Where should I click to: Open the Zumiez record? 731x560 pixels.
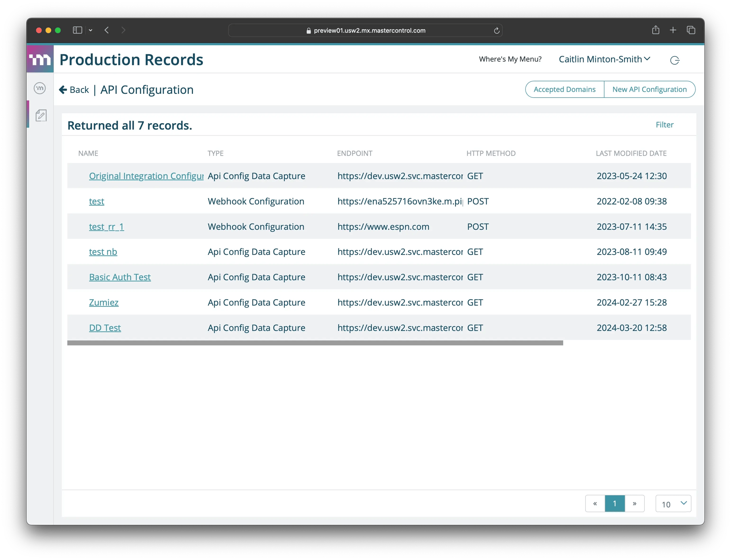pyautogui.click(x=104, y=302)
